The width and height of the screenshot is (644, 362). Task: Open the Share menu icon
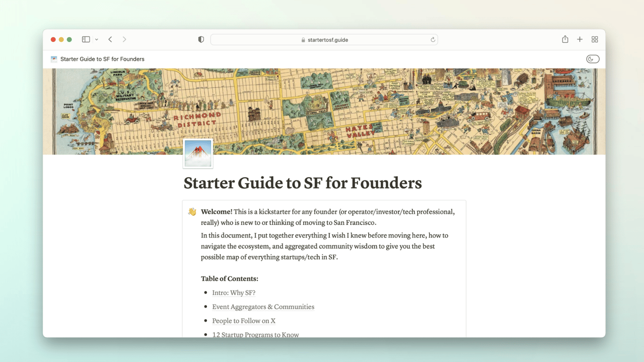pyautogui.click(x=565, y=39)
